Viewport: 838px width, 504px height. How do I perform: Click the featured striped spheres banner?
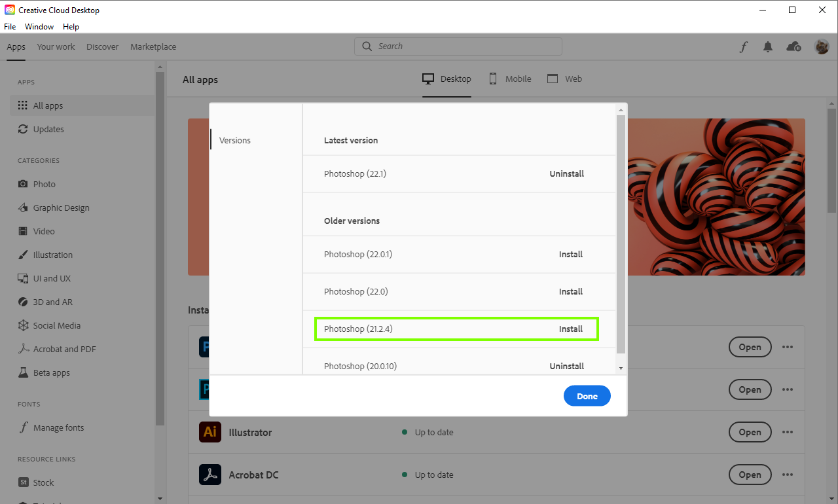[x=716, y=196]
